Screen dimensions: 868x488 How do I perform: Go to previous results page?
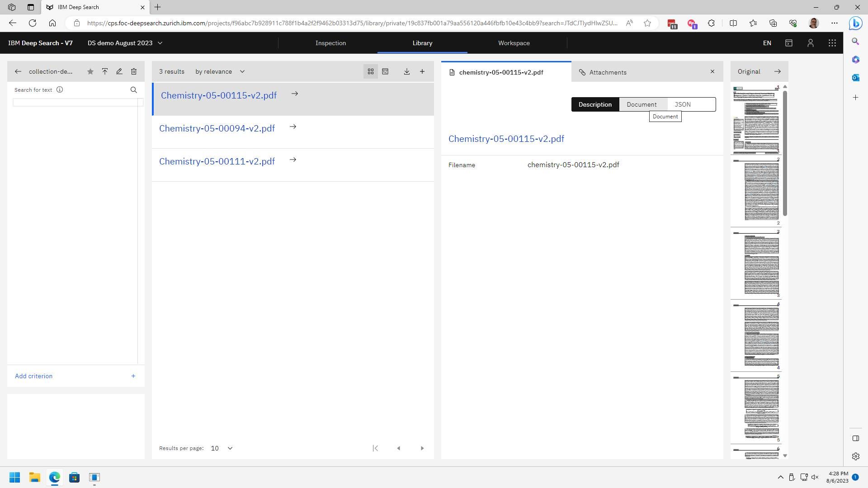pyautogui.click(x=399, y=448)
